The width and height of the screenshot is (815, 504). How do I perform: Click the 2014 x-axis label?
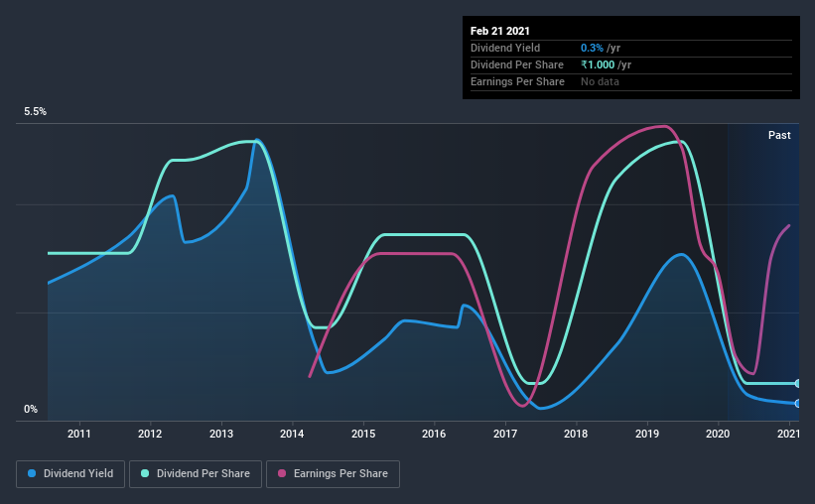[292, 434]
